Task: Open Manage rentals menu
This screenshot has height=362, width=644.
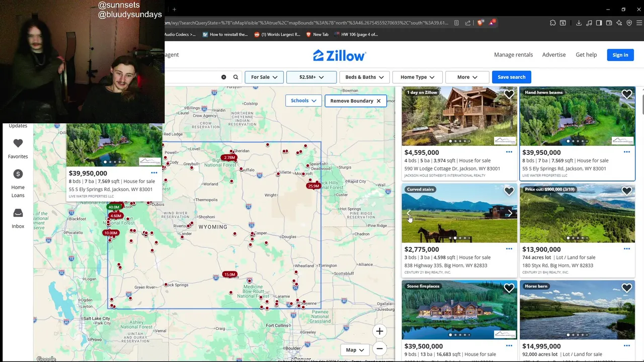Action: click(513, 55)
